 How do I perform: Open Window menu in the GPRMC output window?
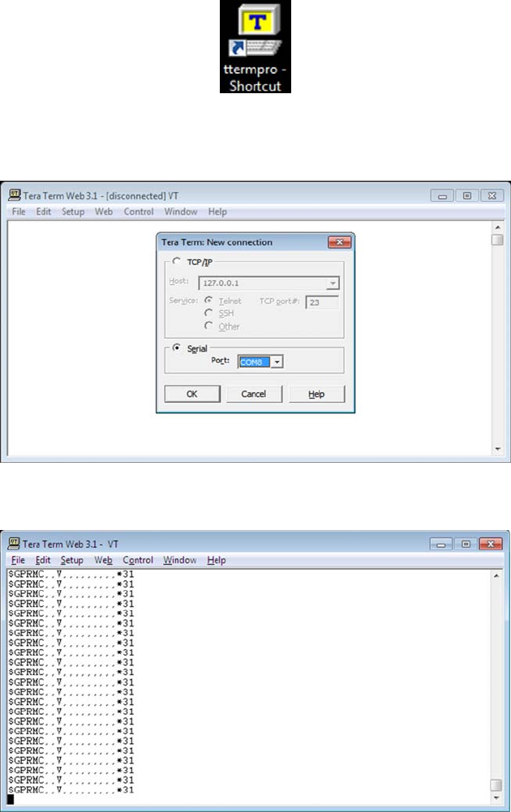point(180,560)
